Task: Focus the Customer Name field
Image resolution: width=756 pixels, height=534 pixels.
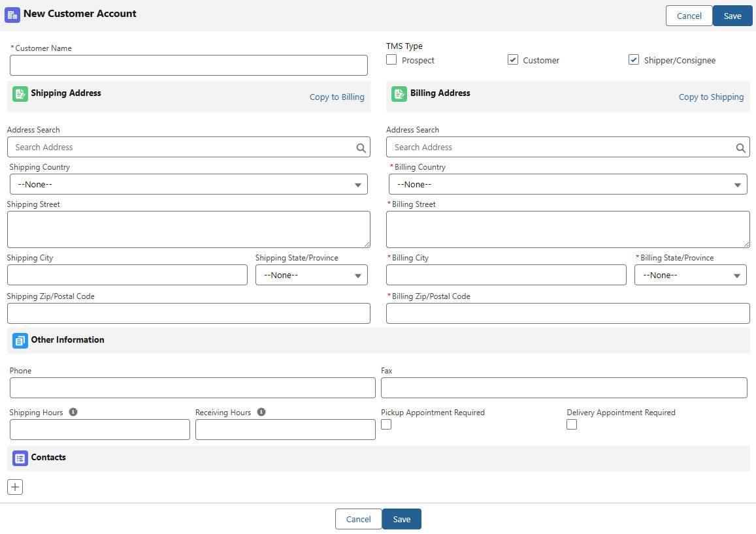Action: (189, 65)
